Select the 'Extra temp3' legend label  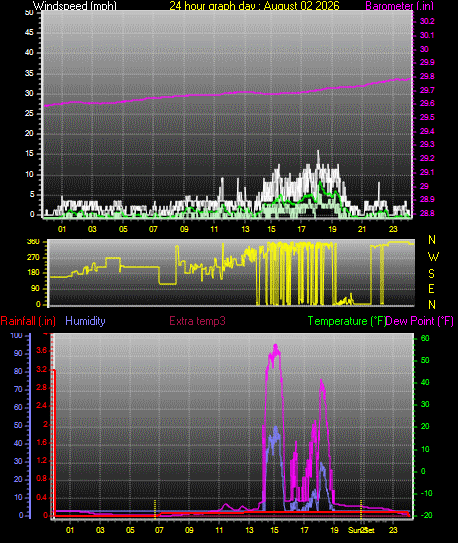pos(197,321)
